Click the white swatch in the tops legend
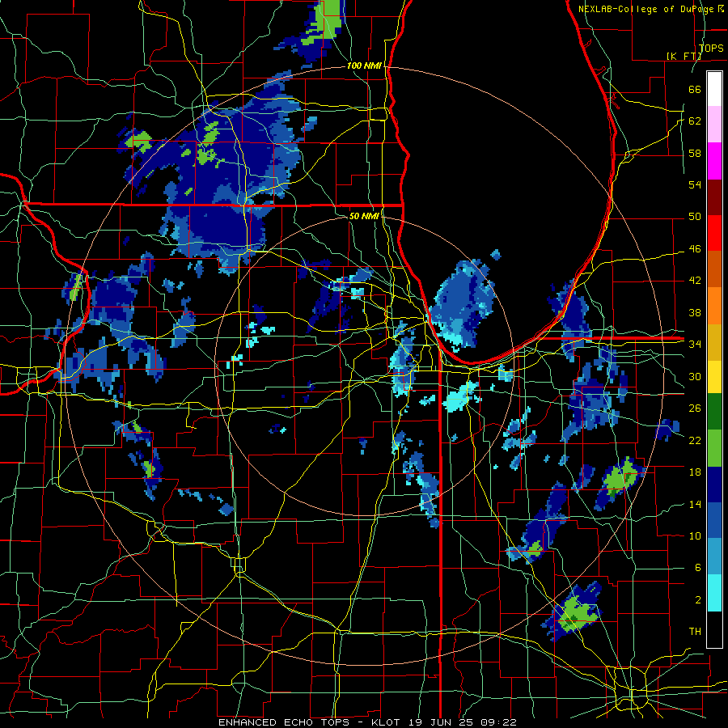 [x=714, y=89]
